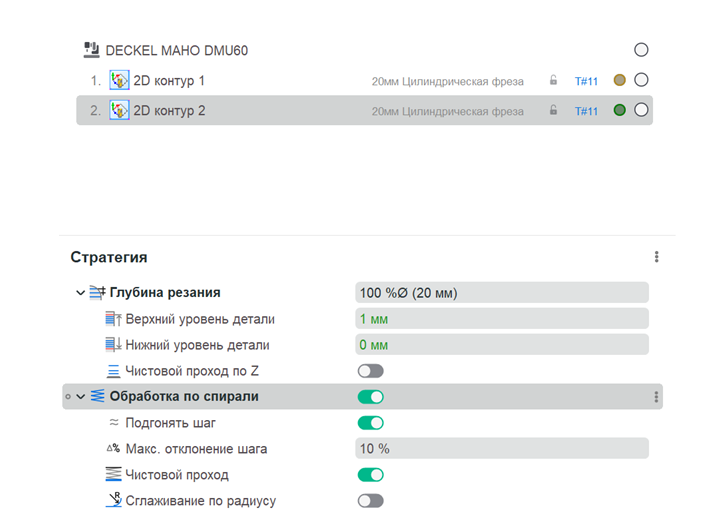Disable the Обработка по спирали switch
Screen dimensions: 720x528
(x=371, y=397)
